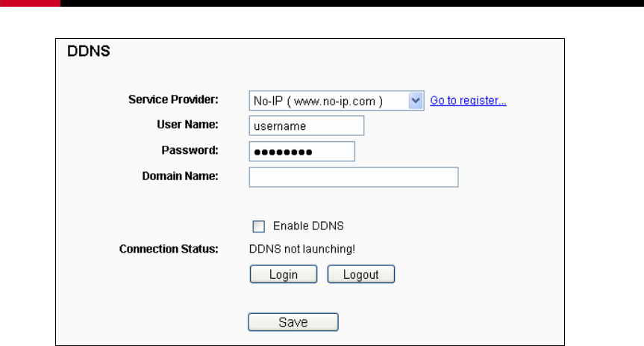Click the red header bar segment

(x=30, y=3)
